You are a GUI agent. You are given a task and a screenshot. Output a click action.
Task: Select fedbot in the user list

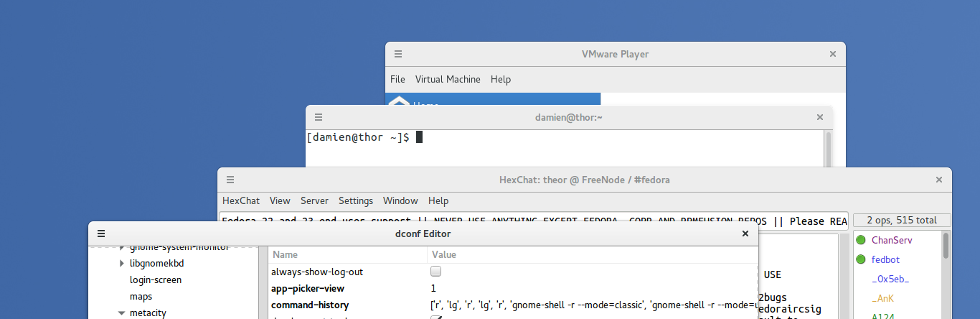pyautogui.click(x=885, y=259)
